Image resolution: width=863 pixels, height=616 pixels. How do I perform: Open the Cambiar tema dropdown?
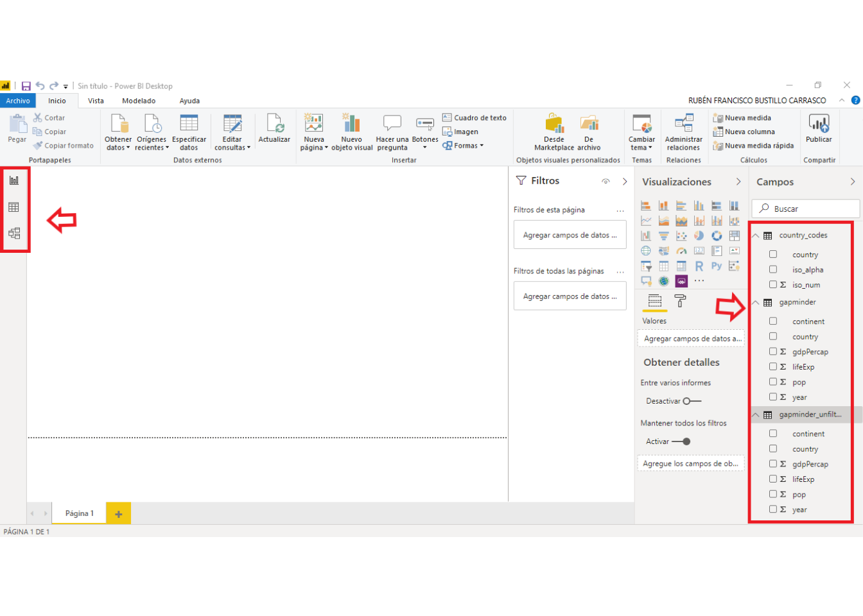point(641,133)
